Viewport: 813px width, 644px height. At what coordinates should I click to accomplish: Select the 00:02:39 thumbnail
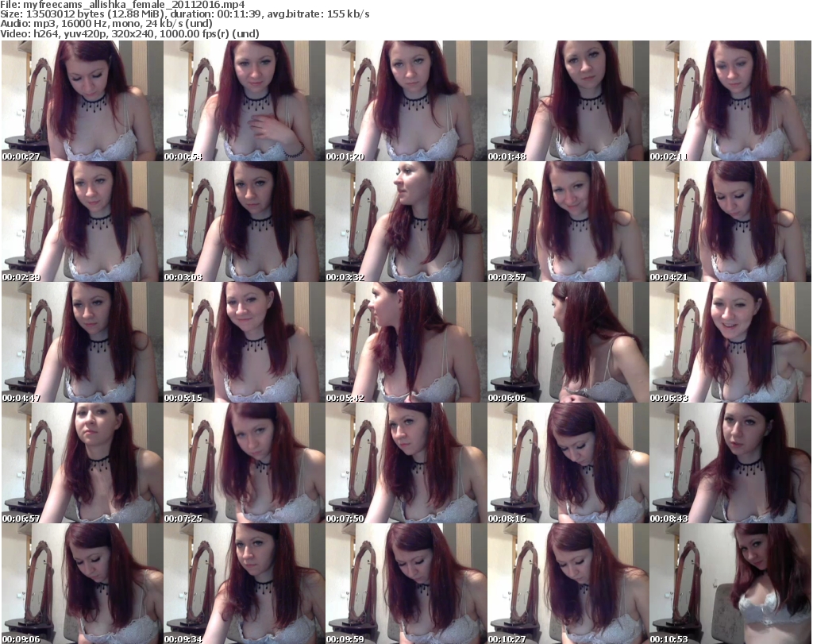[82, 222]
